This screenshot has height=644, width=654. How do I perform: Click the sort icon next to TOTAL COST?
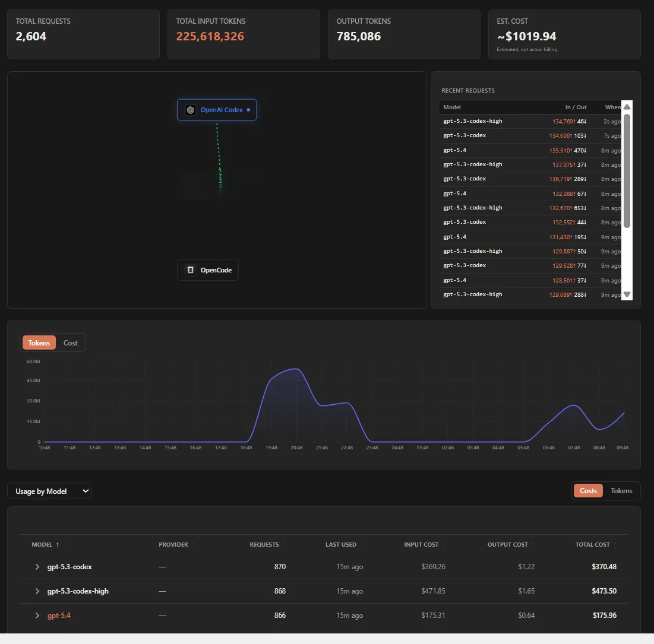click(615, 545)
